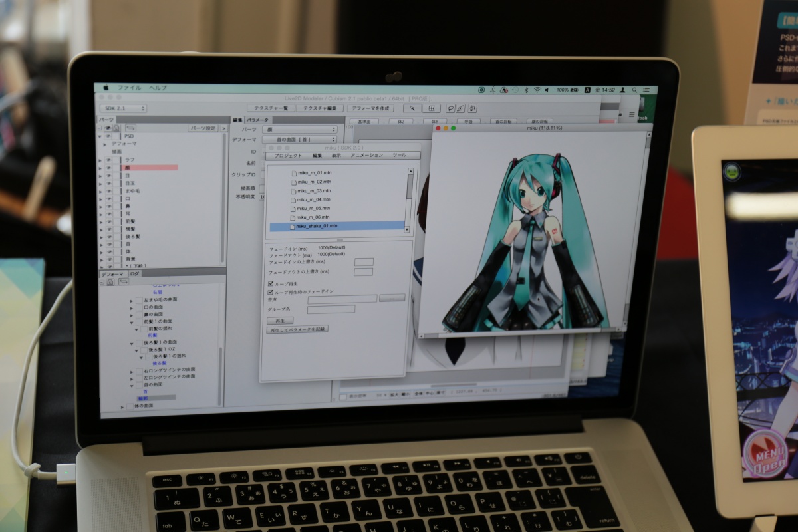This screenshot has height=532, width=798.
Task: Toggle visibility eye of 前髪 part
Action: (109, 221)
